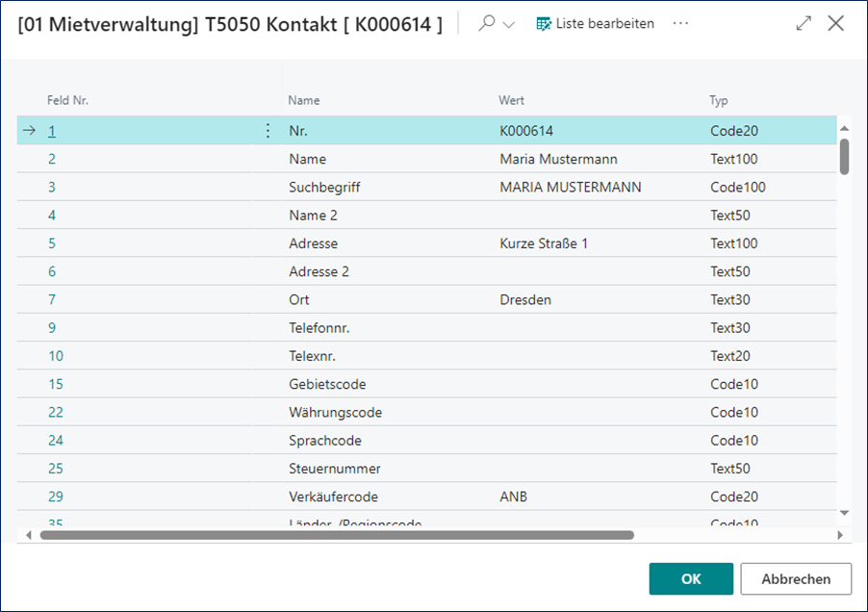The width and height of the screenshot is (868, 612).
Task: Click the Name column header
Action: [x=304, y=100]
